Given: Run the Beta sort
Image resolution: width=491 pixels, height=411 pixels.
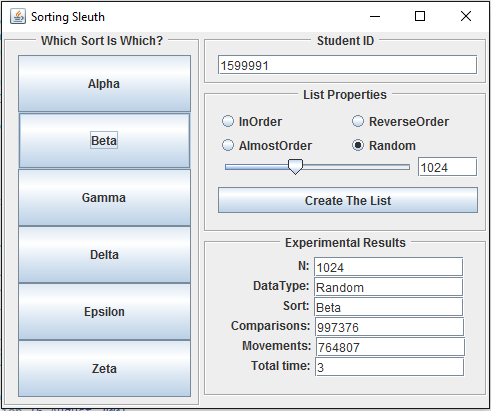Looking at the screenshot, I should click(104, 140).
